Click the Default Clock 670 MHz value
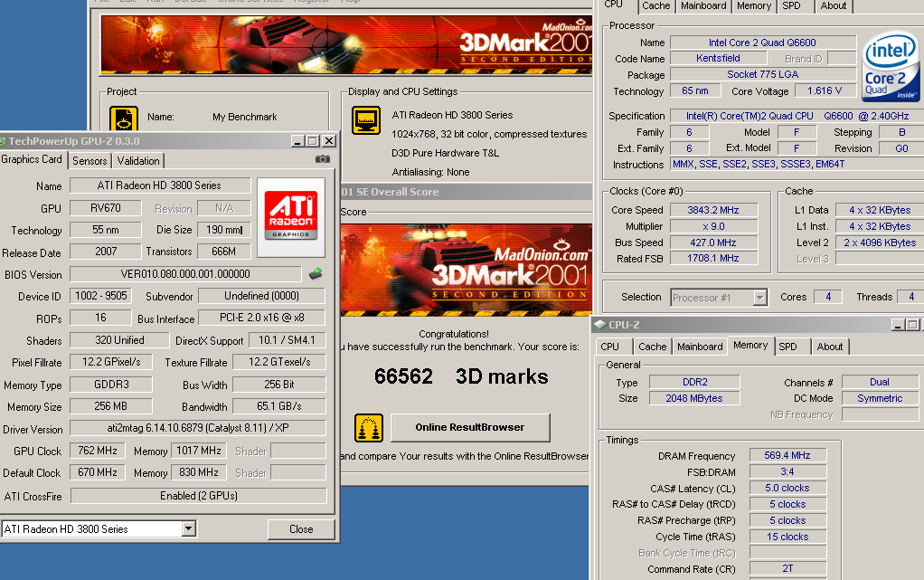 (98, 472)
